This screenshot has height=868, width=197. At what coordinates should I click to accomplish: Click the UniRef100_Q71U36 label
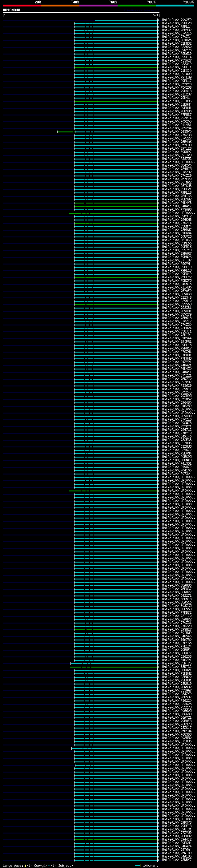(177, 741)
